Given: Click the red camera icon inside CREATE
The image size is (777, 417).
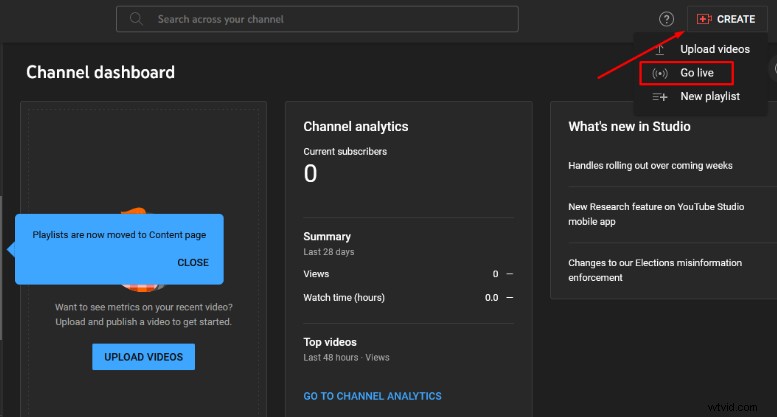Looking at the screenshot, I should tap(704, 19).
